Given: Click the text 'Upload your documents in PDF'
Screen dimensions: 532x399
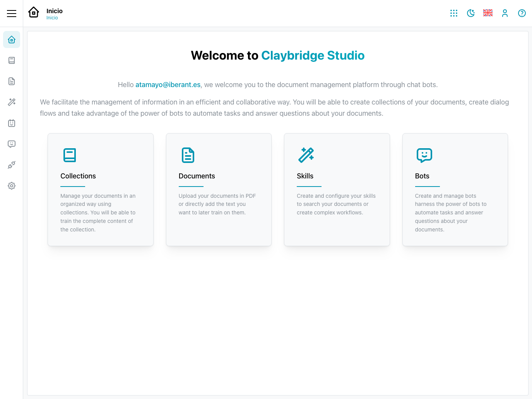Looking at the screenshot, I should pyautogui.click(x=217, y=196).
